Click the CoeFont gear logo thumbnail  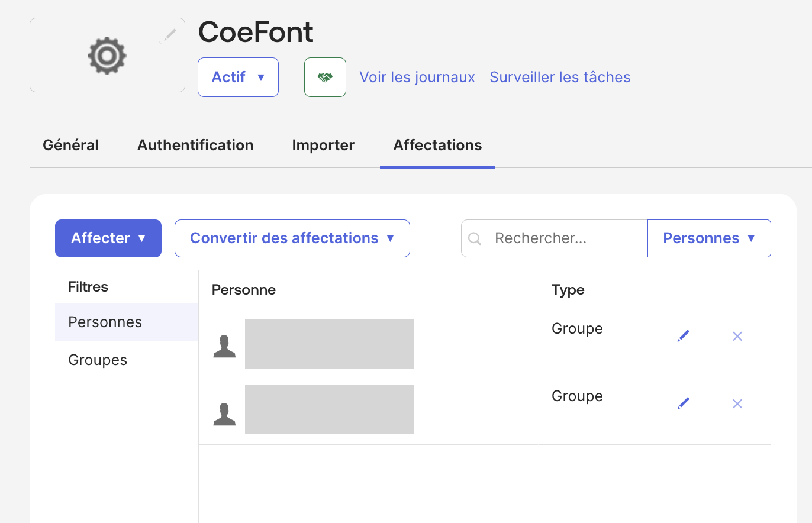(x=107, y=55)
